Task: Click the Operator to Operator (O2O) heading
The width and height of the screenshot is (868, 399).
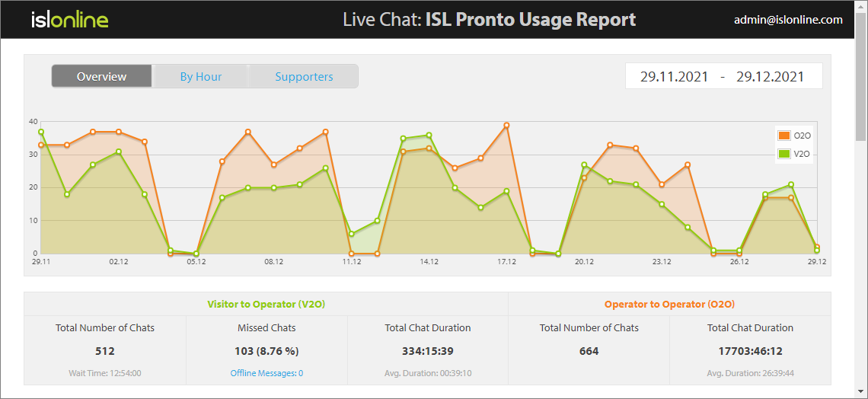Action: (x=669, y=304)
